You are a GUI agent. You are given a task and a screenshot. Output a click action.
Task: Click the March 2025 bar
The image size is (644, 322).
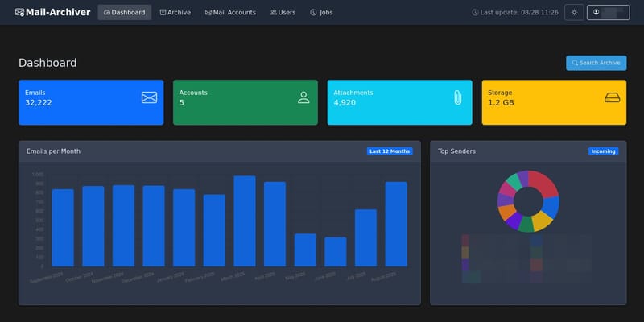[245, 221]
